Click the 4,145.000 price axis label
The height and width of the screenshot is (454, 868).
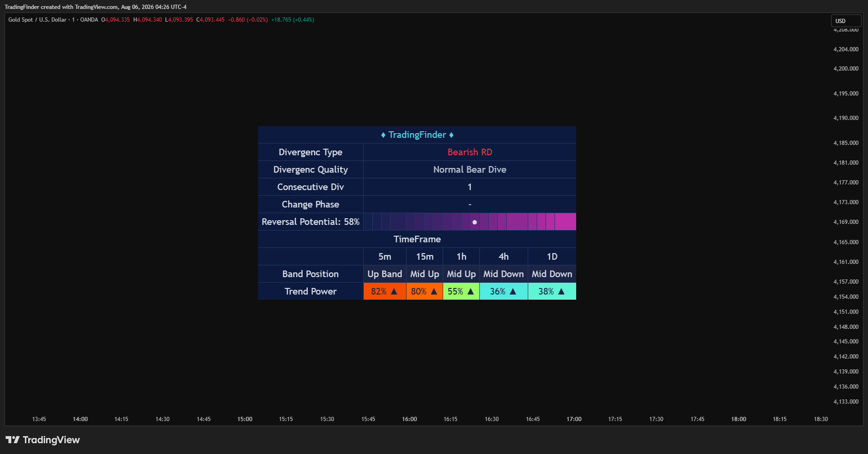click(x=846, y=342)
